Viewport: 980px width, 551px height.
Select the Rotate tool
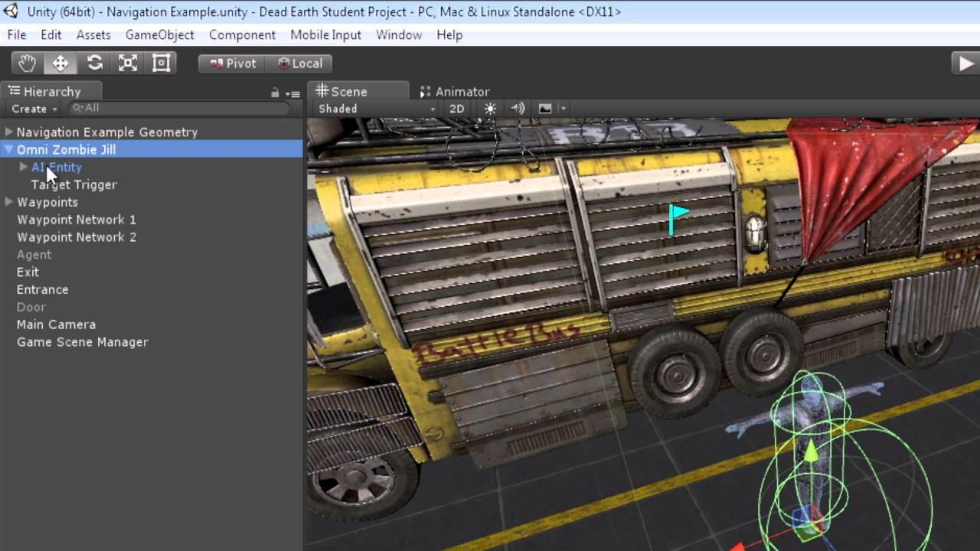click(x=94, y=64)
